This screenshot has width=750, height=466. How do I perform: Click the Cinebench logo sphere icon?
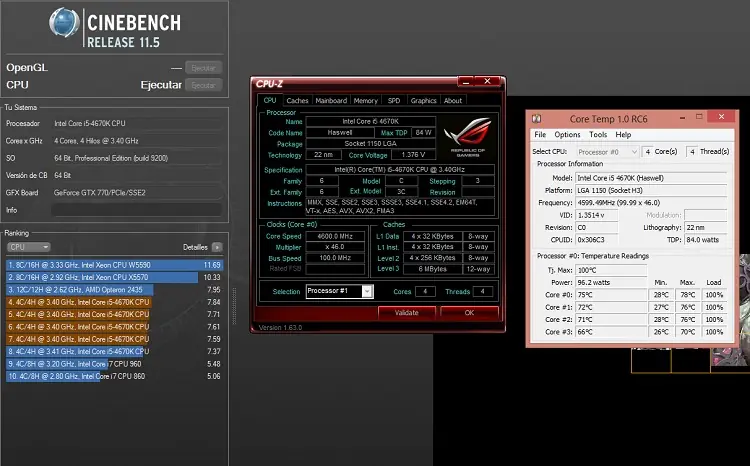(64, 22)
